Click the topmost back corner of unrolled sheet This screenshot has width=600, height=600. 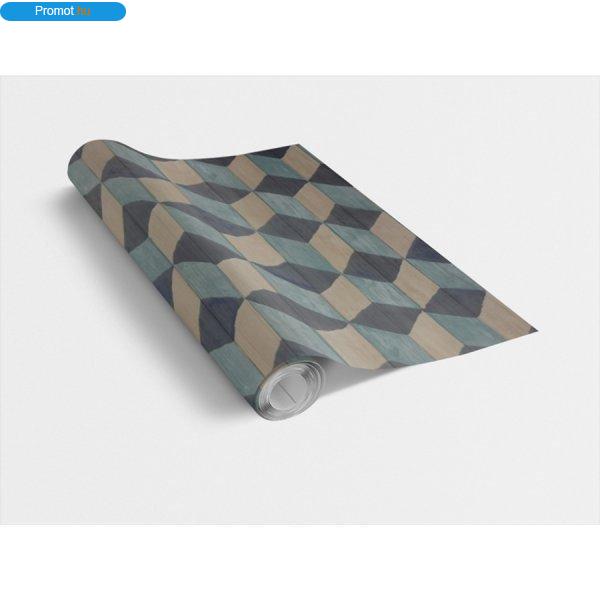point(297,146)
